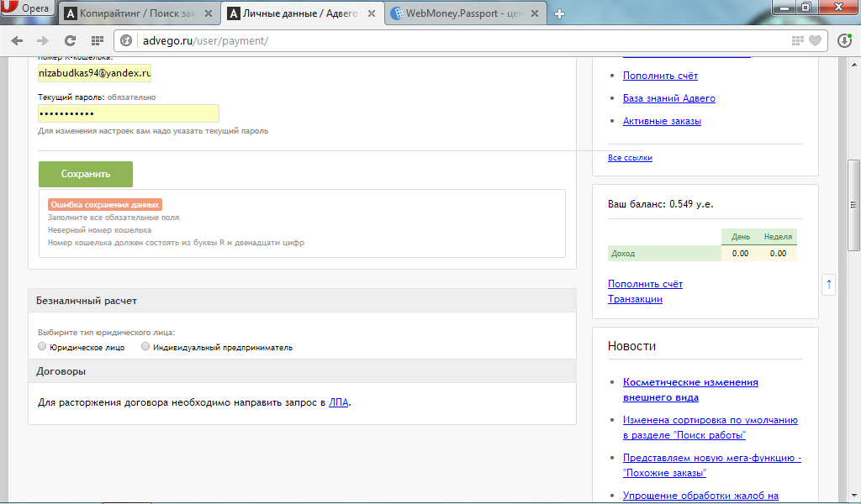Open the Speed Dial grid icon

tap(98, 40)
